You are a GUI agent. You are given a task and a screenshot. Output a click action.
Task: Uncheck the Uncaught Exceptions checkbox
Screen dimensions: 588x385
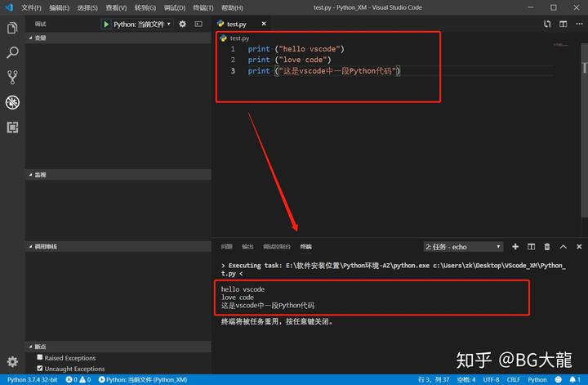click(x=40, y=369)
